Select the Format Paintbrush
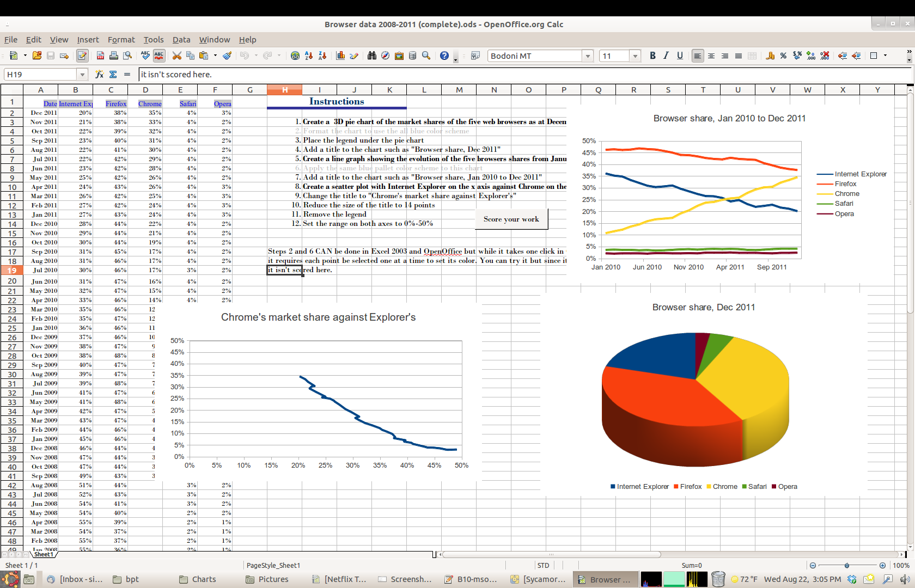Image resolution: width=915 pixels, height=588 pixels. [228, 56]
